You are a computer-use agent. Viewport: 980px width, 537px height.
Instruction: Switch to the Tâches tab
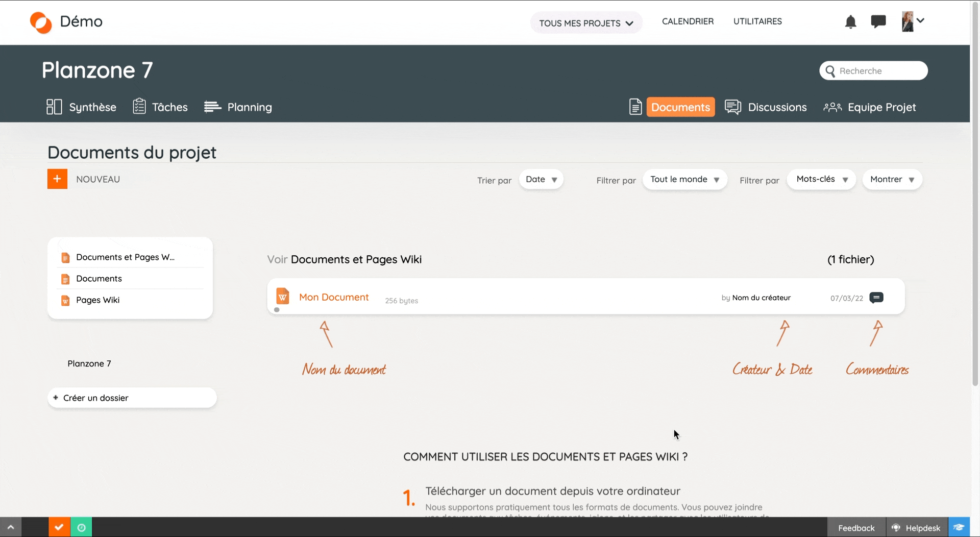point(160,107)
